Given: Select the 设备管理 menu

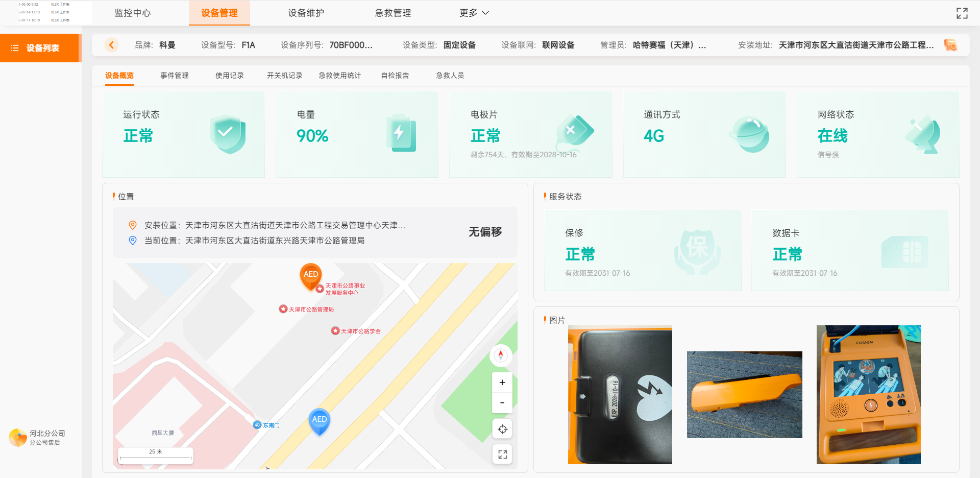Looking at the screenshot, I should tap(219, 13).
